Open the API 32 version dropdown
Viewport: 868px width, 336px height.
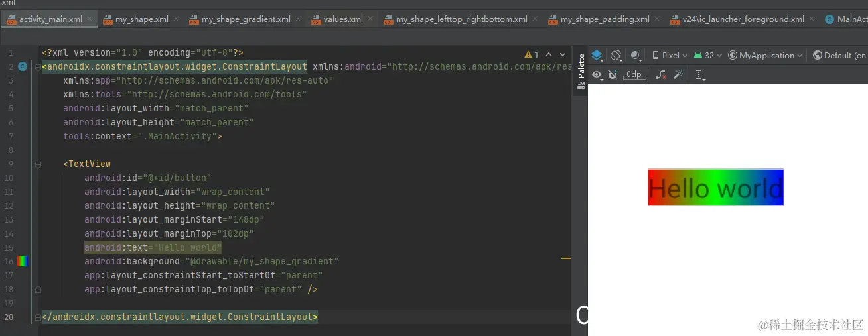(708, 56)
